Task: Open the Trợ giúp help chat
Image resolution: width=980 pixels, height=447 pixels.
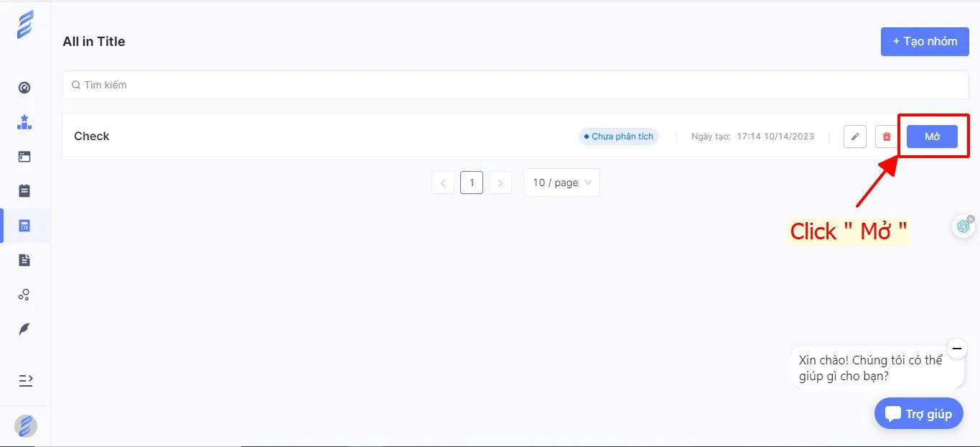Action: click(918, 413)
